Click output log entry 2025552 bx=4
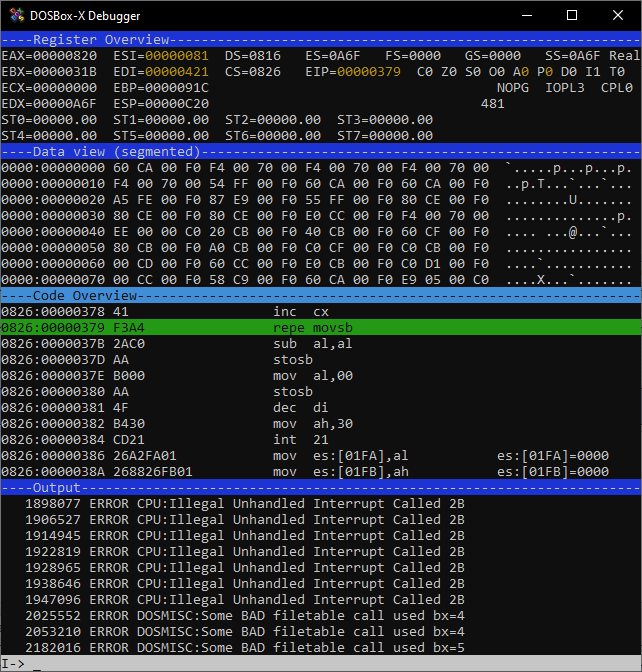 [245, 616]
